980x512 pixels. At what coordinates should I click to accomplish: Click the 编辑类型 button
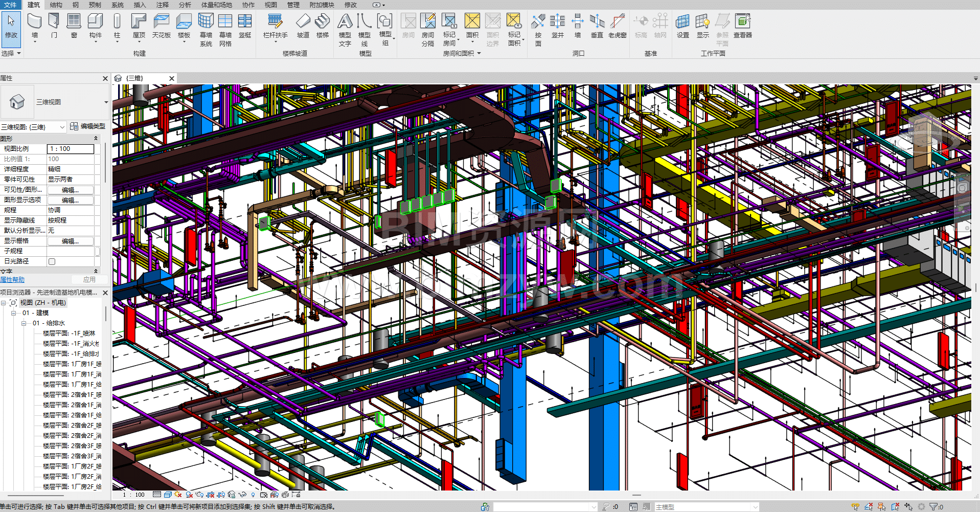click(88, 126)
